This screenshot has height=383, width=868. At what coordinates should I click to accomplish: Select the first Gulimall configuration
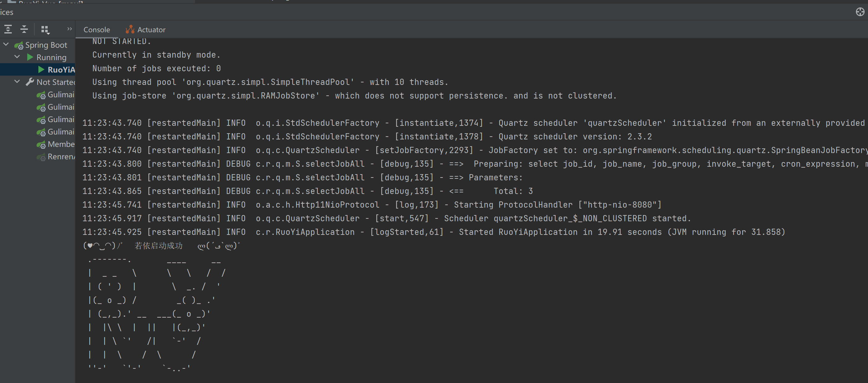pos(61,95)
